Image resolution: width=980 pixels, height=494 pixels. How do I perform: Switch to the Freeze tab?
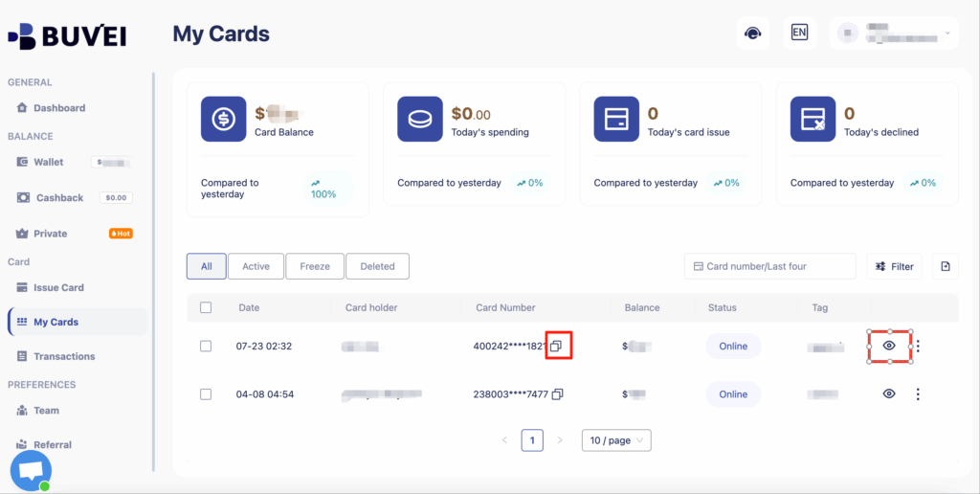(x=315, y=266)
